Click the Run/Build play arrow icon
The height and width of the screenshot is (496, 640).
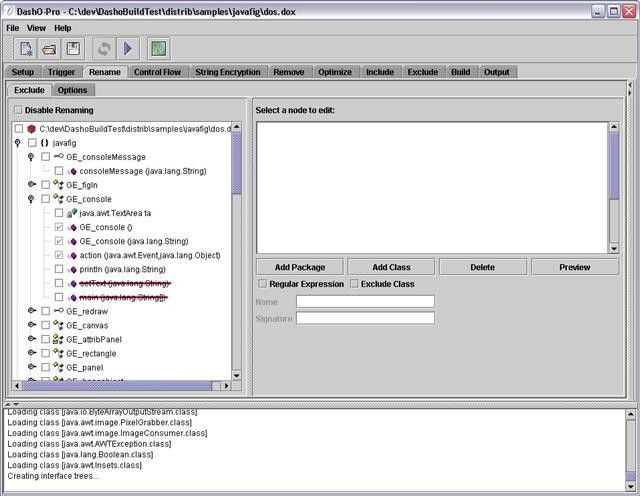tap(128, 49)
